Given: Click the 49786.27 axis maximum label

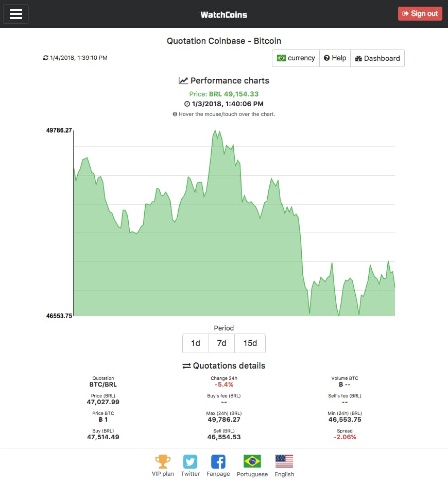Looking at the screenshot, I should [x=59, y=130].
